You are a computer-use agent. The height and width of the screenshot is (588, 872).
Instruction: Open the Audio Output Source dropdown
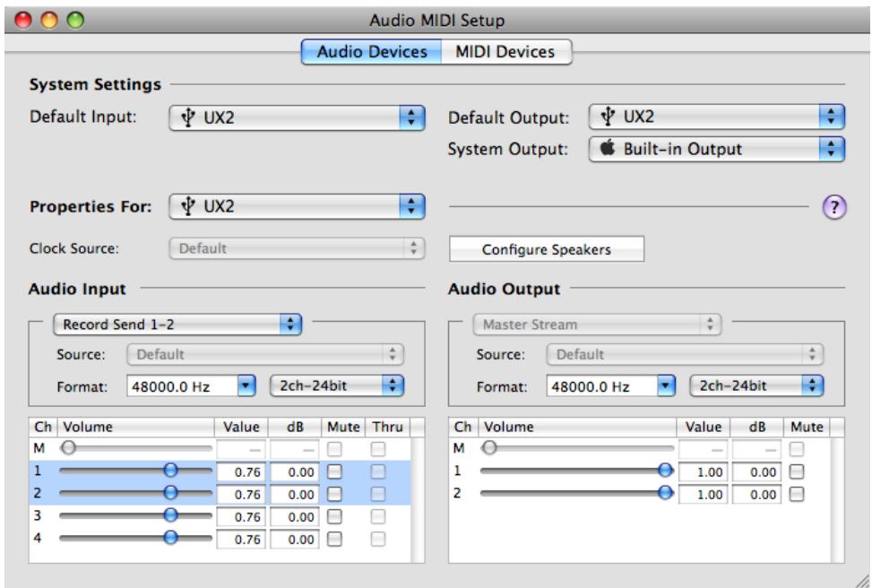click(685, 354)
